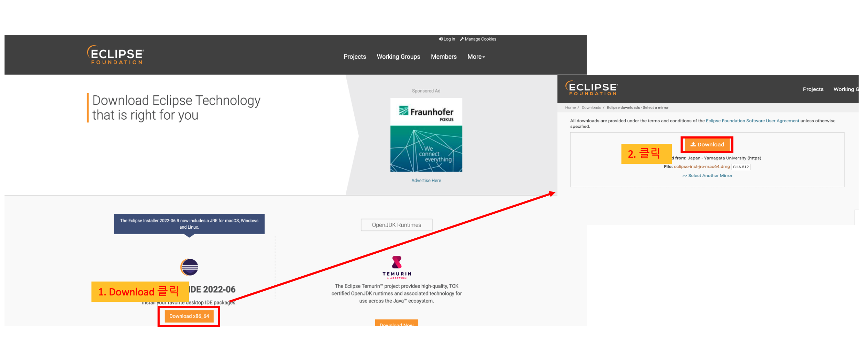This screenshot has width=868, height=364.
Task: Click the SHA-512 checksum button
Action: click(x=741, y=167)
